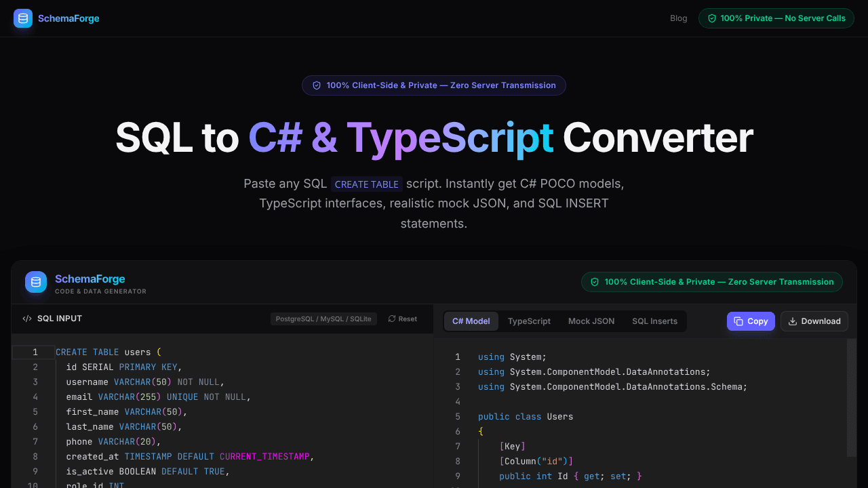Click the download icon in the Download button
This screenshot has width=868, height=488.
pyautogui.click(x=793, y=321)
